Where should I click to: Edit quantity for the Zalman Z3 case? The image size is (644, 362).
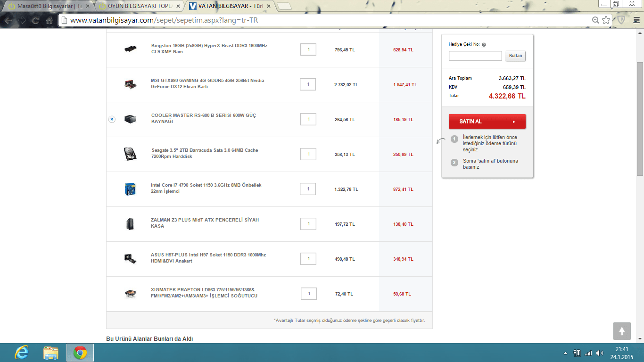[x=308, y=224]
